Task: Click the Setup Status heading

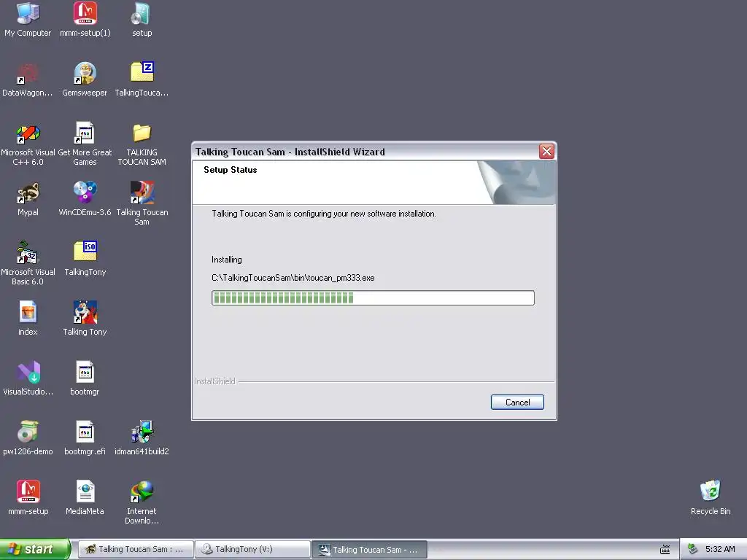Action: [230, 169]
